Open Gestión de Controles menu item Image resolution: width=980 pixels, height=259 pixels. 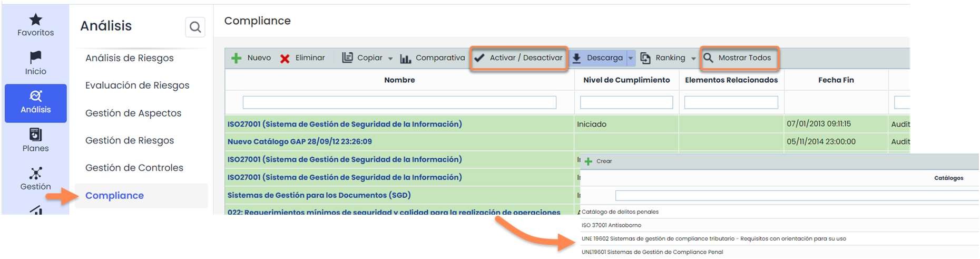point(134,168)
